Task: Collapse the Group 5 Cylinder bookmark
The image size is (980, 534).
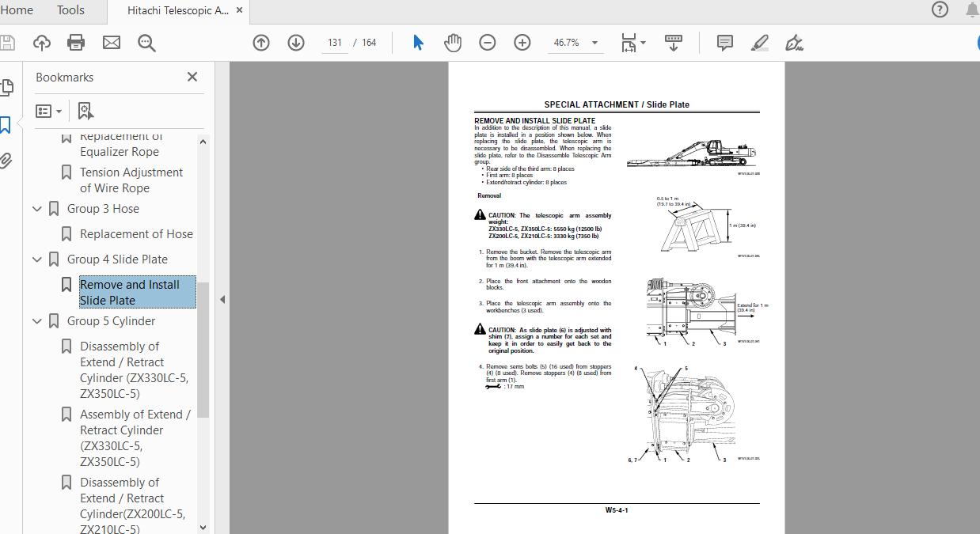Action: (36, 320)
